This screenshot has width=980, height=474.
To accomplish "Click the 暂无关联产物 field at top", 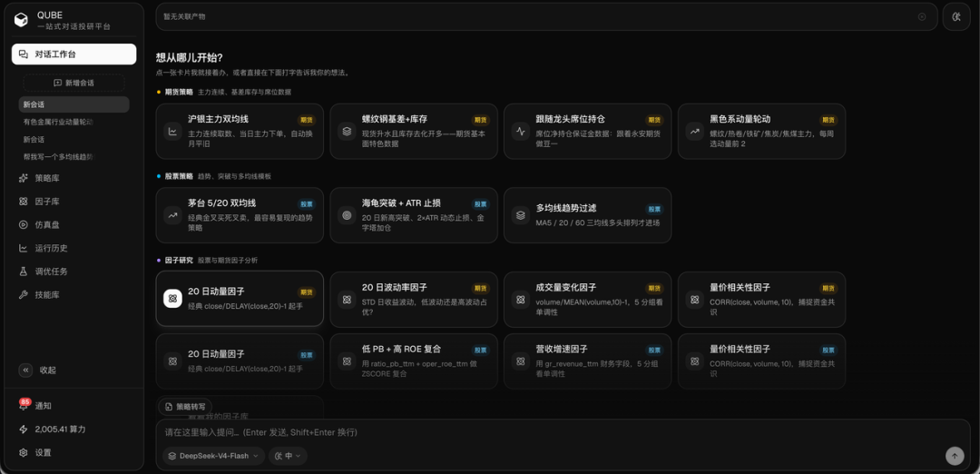I will tap(547, 17).
